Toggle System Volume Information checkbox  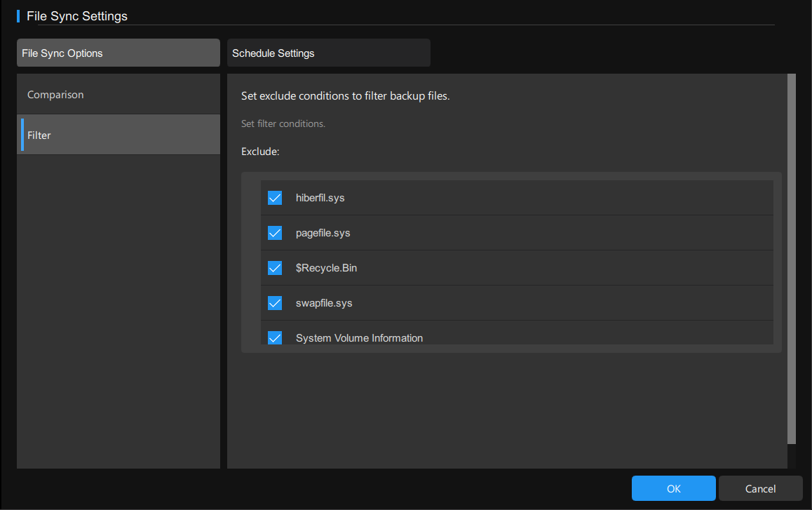[x=275, y=337]
